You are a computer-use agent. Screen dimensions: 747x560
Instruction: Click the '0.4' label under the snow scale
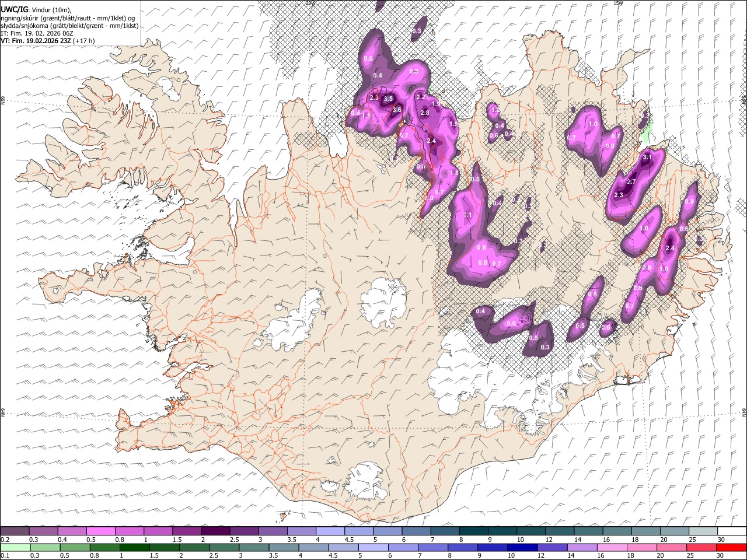(x=62, y=540)
